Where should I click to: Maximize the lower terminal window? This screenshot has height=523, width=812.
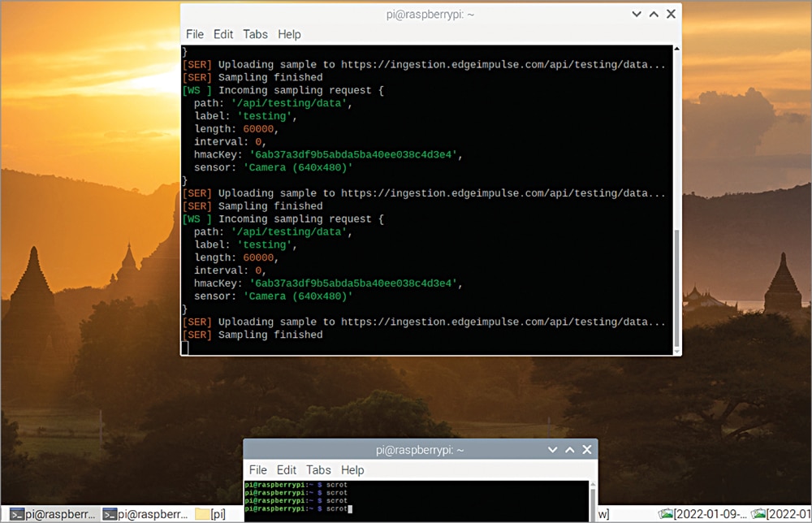[x=569, y=449]
